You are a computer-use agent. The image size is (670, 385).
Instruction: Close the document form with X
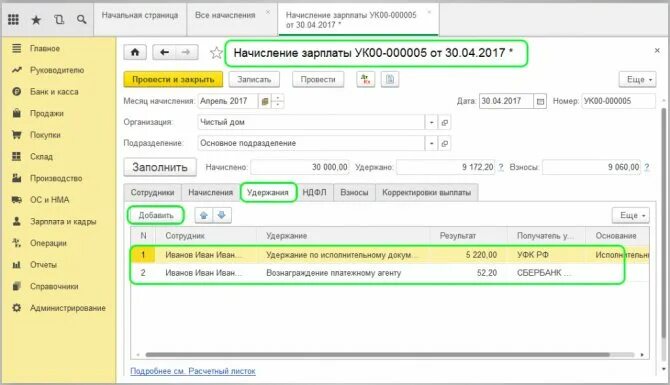click(657, 51)
